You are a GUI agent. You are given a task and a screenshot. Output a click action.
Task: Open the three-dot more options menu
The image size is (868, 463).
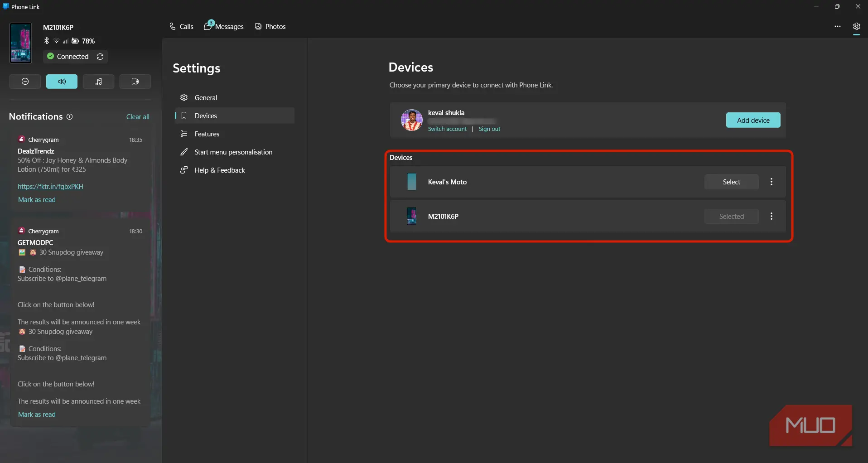coord(837,26)
